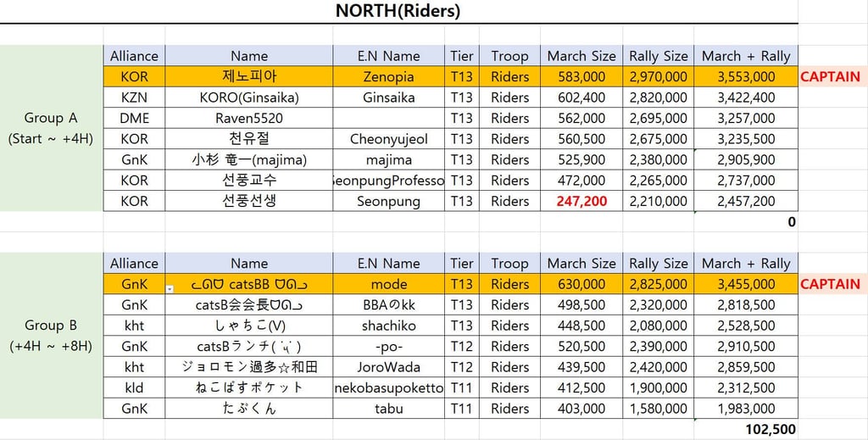Click the kld Alliance cell

[134, 387]
